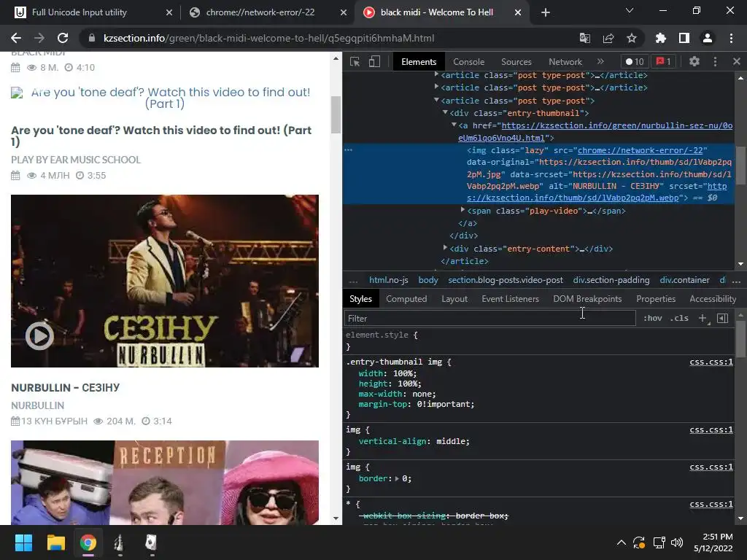
Task: Toggle computed styles sidebar icon
Action: click(723, 318)
